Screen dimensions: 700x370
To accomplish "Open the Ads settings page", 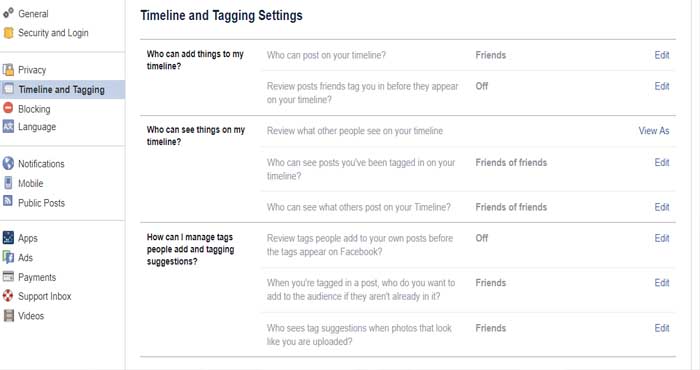I will click(x=25, y=258).
